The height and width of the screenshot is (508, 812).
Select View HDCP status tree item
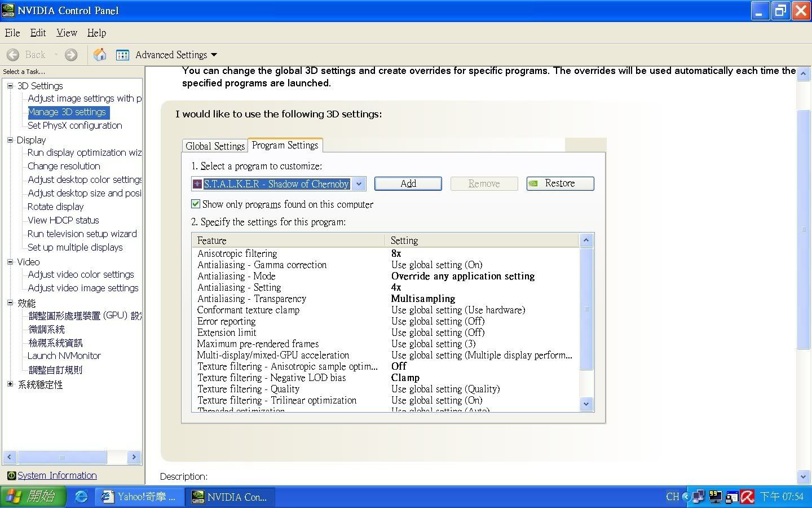(x=63, y=220)
